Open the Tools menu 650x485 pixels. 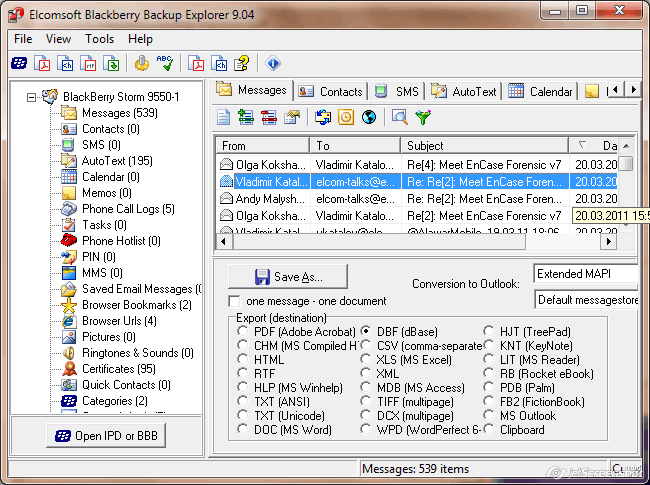[x=99, y=39]
